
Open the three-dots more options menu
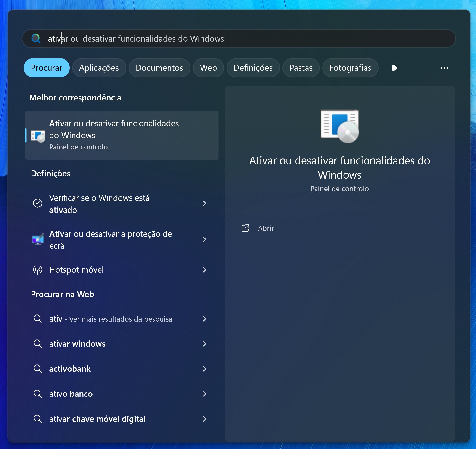(x=444, y=68)
